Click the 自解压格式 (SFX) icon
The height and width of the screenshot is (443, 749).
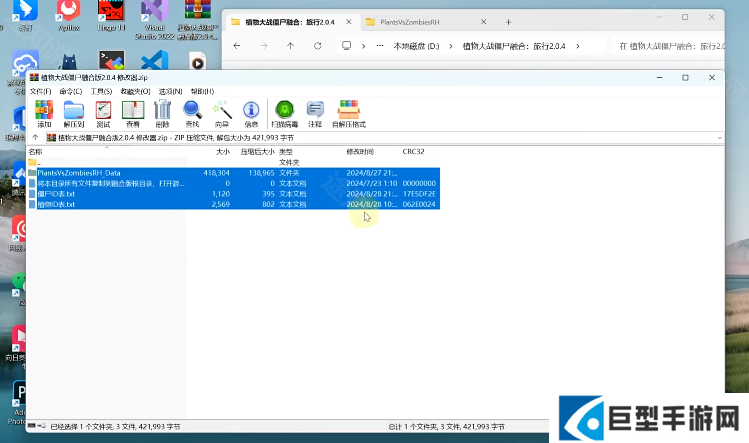(349, 113)
